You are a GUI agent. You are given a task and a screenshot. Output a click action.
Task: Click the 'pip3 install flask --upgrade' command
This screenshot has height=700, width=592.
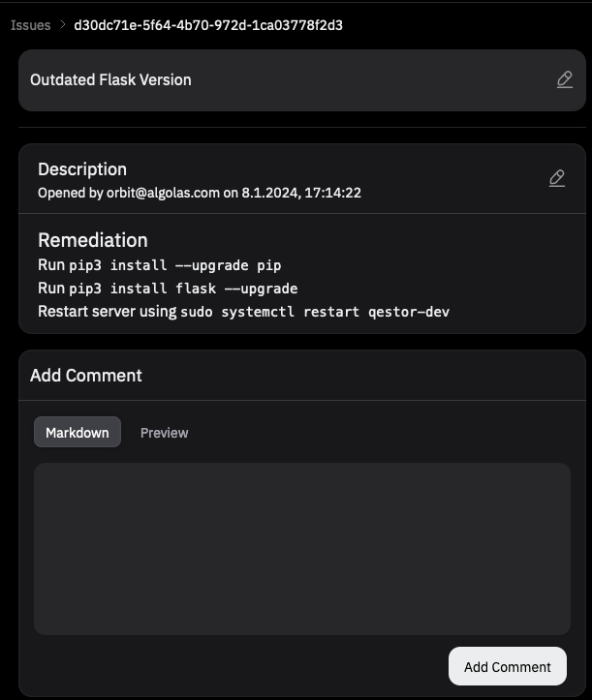coord(183,289)
